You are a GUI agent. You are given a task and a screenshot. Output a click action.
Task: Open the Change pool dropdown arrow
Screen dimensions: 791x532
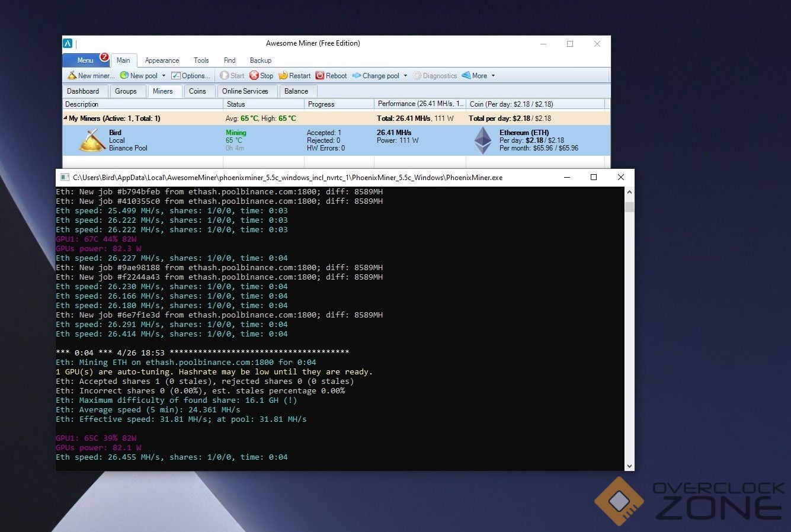click(x=406, y=76)
